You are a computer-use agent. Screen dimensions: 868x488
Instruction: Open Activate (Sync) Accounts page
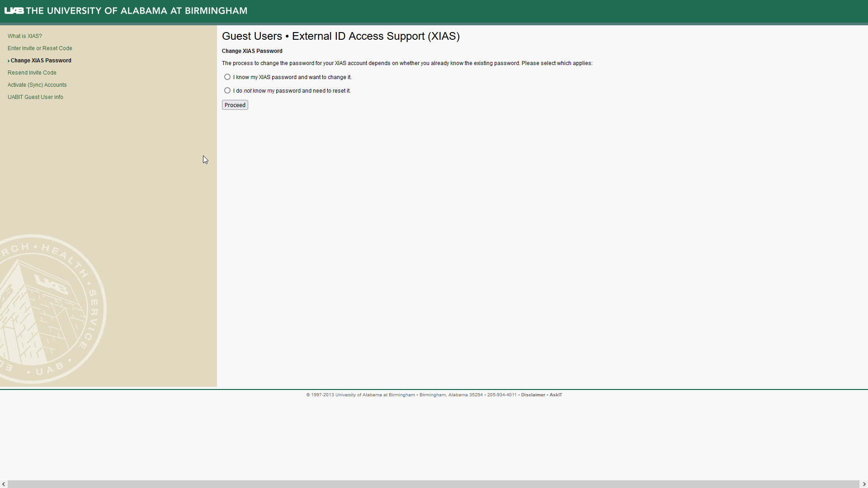37,85
